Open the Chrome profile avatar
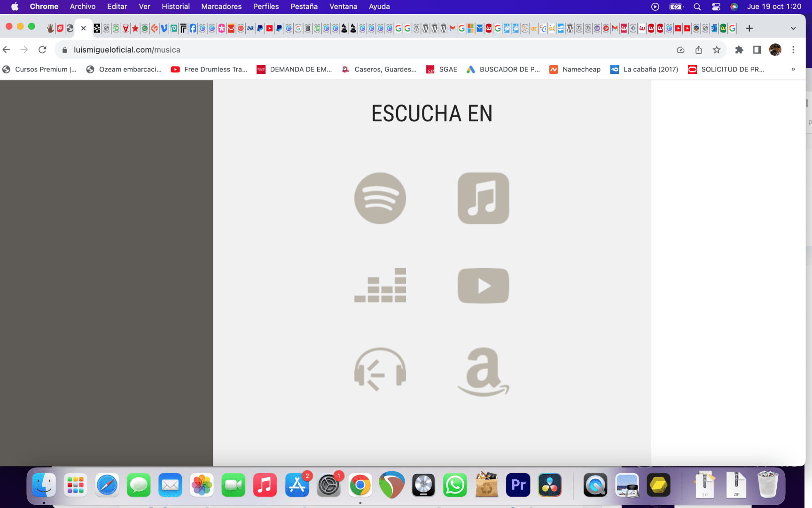The width and height of the screenshot is (812, 508). (x=775, y=49)
